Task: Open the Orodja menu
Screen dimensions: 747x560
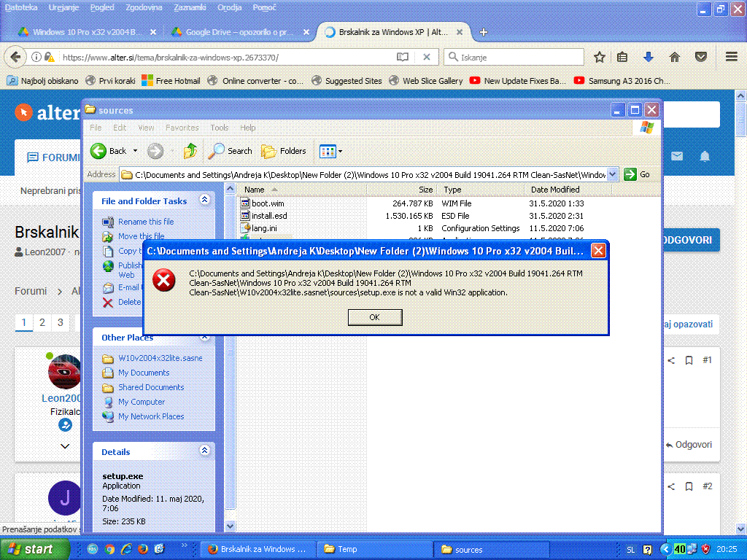Action: 230,7
